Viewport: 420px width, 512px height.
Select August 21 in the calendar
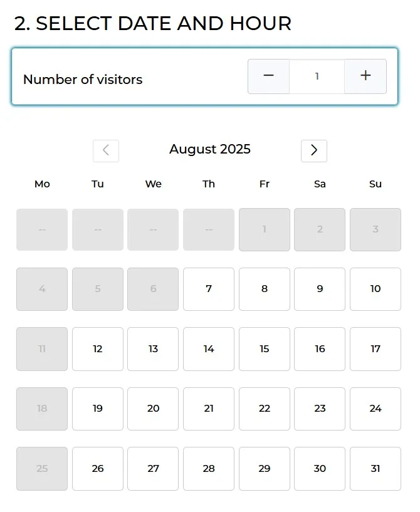(x=209, y=409)
